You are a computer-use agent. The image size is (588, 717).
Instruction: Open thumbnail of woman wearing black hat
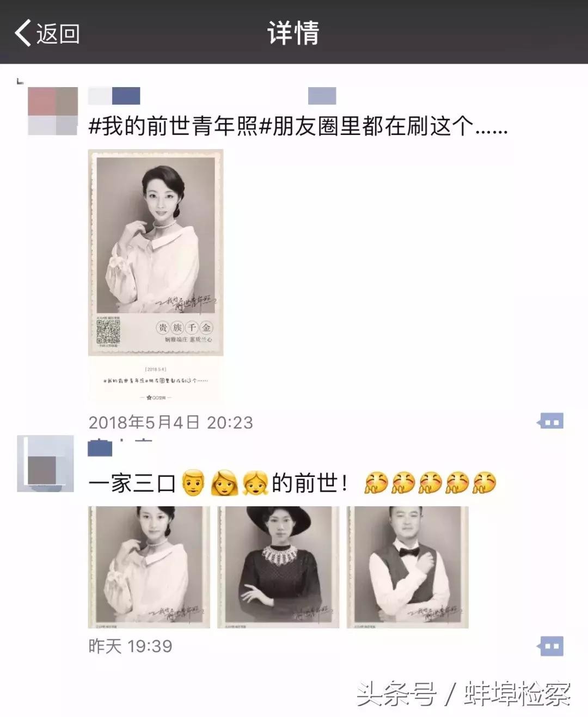pyautogui.click(x=278, y=567)
